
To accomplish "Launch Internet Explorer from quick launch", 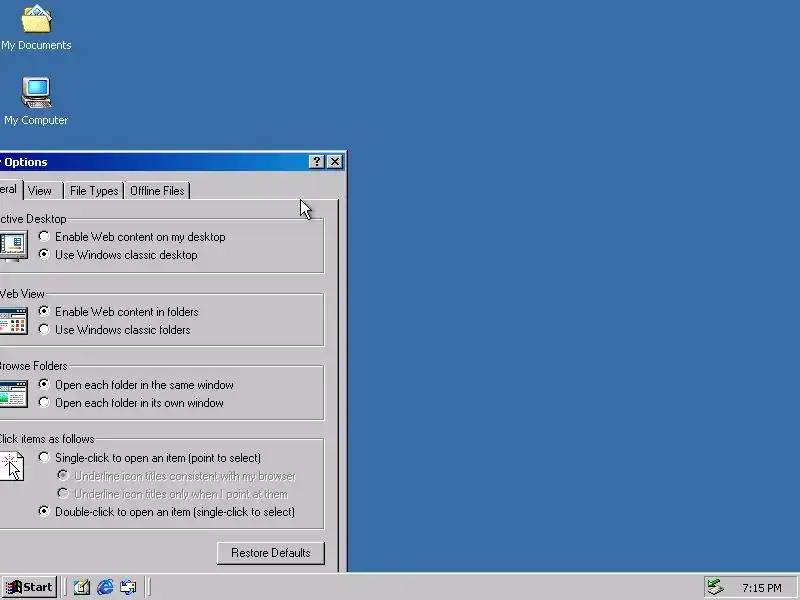I will click(x=105, y=587).
